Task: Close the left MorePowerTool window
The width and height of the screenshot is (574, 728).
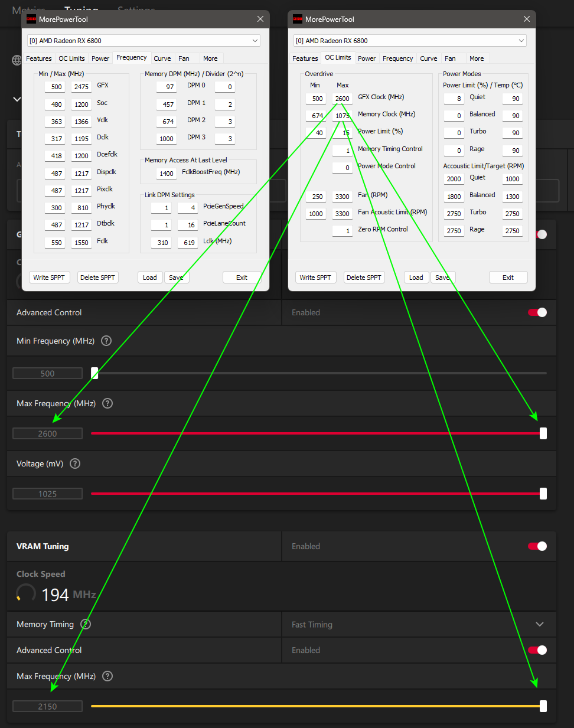Action: (x=260, y=19)
